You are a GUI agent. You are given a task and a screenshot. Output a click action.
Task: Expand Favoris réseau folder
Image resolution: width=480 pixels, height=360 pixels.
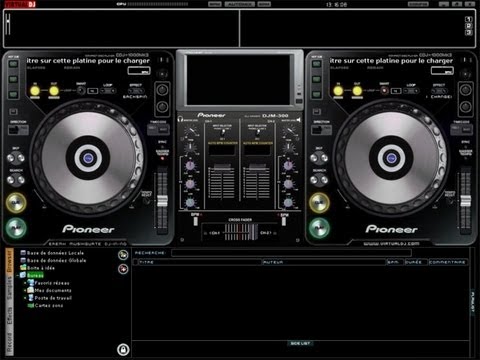[x=25, y=283]
